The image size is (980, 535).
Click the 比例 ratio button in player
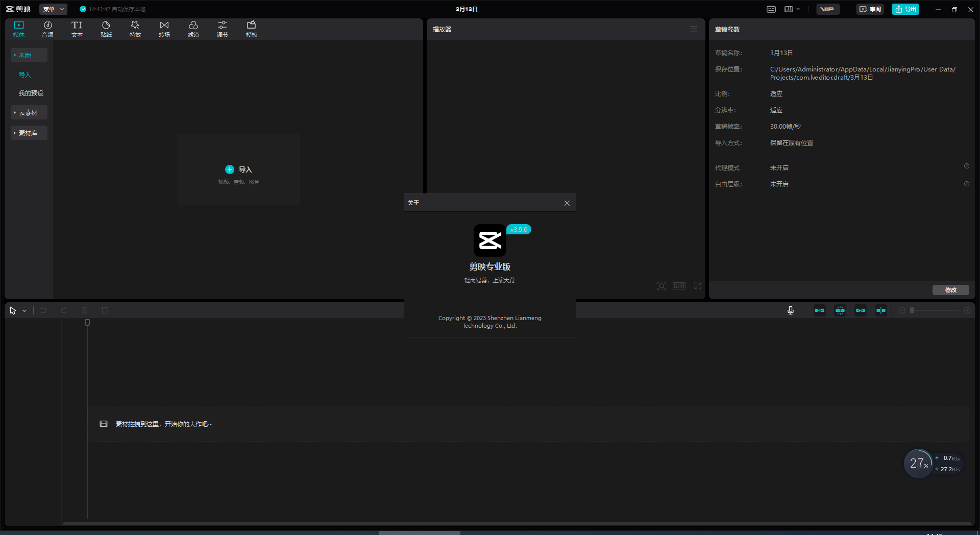[679, 286]
